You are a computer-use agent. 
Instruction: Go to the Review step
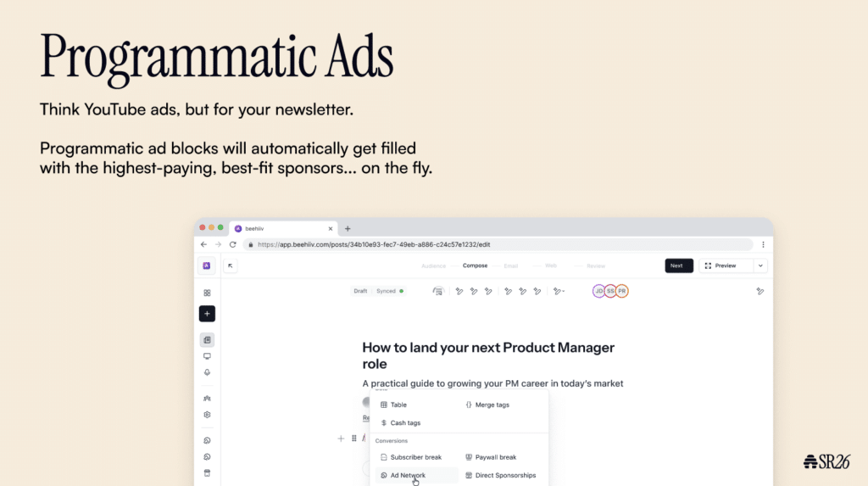click(x=596, y=266)
